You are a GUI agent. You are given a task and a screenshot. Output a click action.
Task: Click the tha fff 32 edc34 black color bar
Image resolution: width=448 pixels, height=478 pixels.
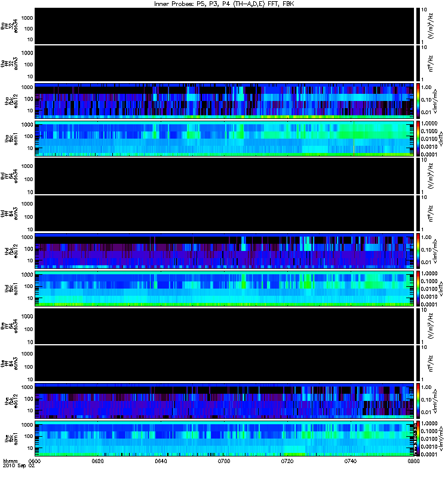[x=418, y=26]
